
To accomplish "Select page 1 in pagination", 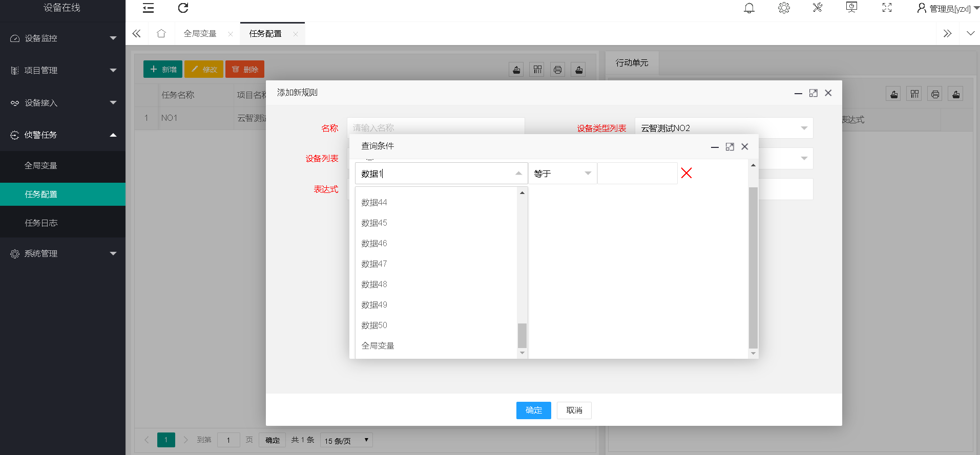I will point(166,440).
